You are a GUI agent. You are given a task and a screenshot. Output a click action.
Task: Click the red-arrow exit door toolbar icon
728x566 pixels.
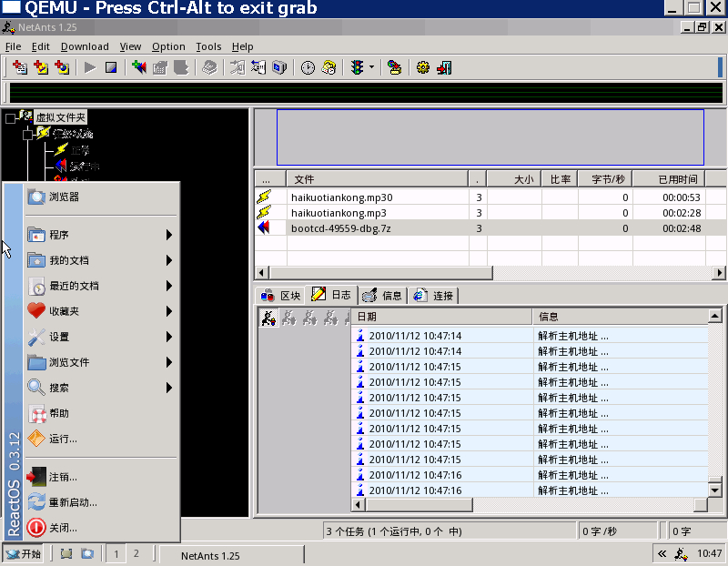[x=444, y=67]
